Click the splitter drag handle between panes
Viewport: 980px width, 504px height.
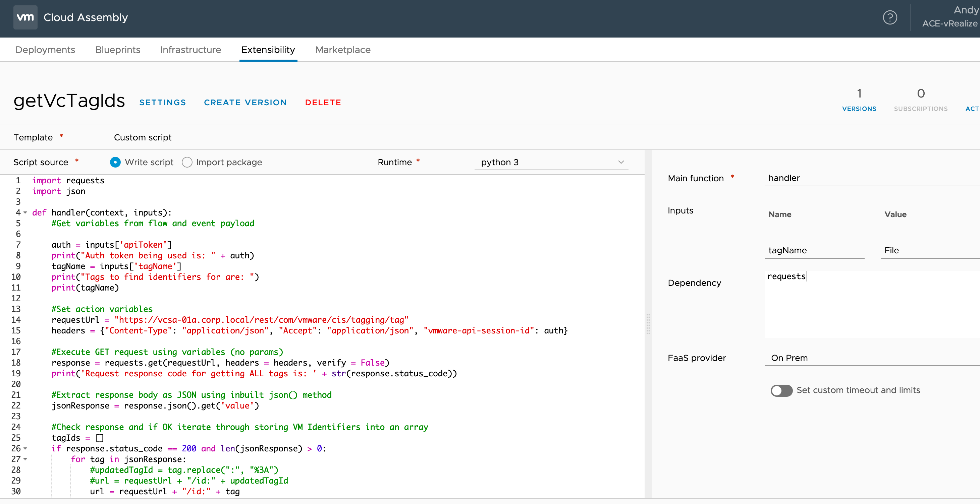click(648, 324)
